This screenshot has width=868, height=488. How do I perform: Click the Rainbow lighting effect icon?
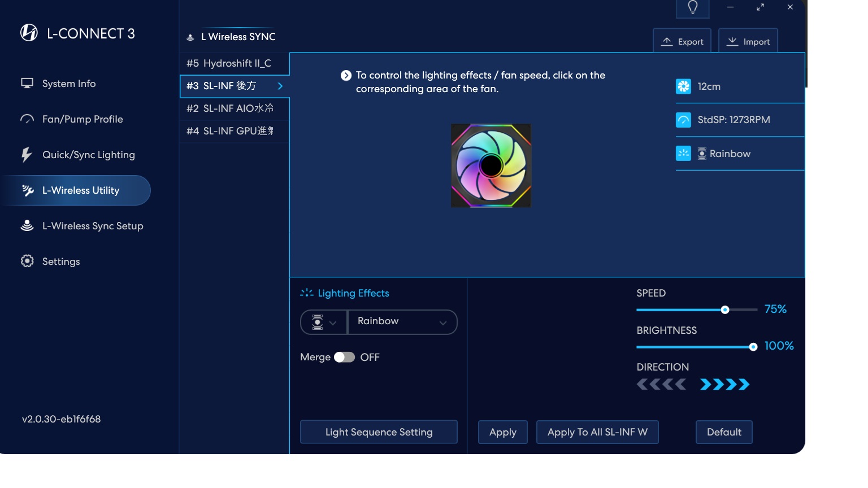[x=683, y=154]
